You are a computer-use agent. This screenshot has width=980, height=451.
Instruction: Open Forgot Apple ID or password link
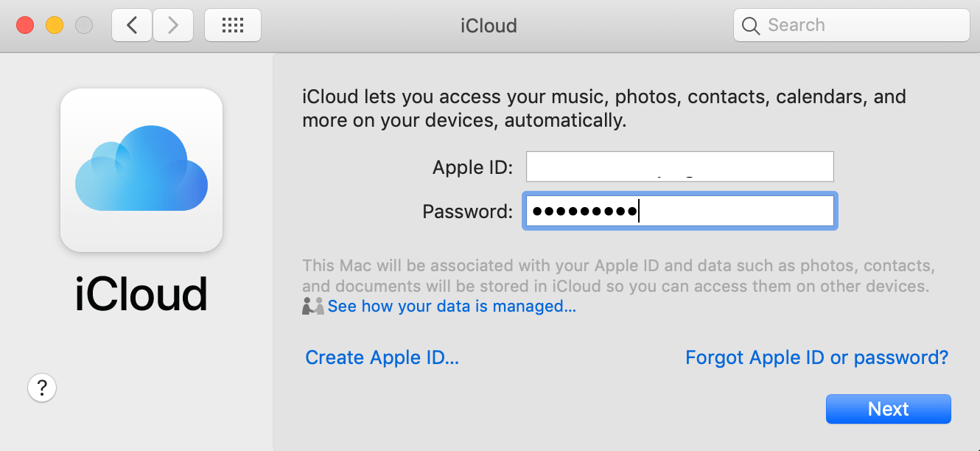coord(816,358)
